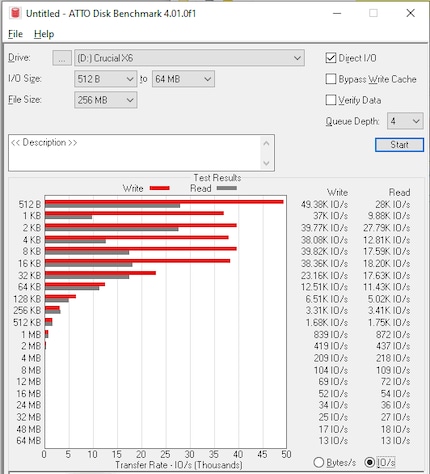This screenshot has width=430, height=474.
Task: Enable the Verify Data checkbox
Action: (x=331, y=100)
